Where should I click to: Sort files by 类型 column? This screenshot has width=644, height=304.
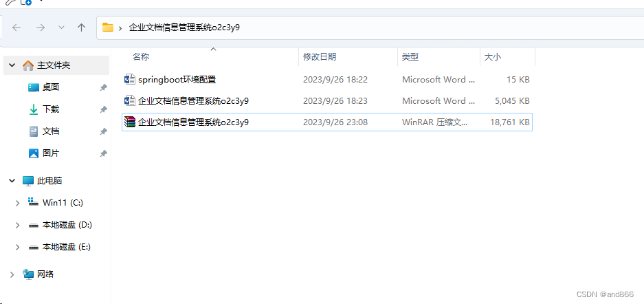[x=410, y=57]
